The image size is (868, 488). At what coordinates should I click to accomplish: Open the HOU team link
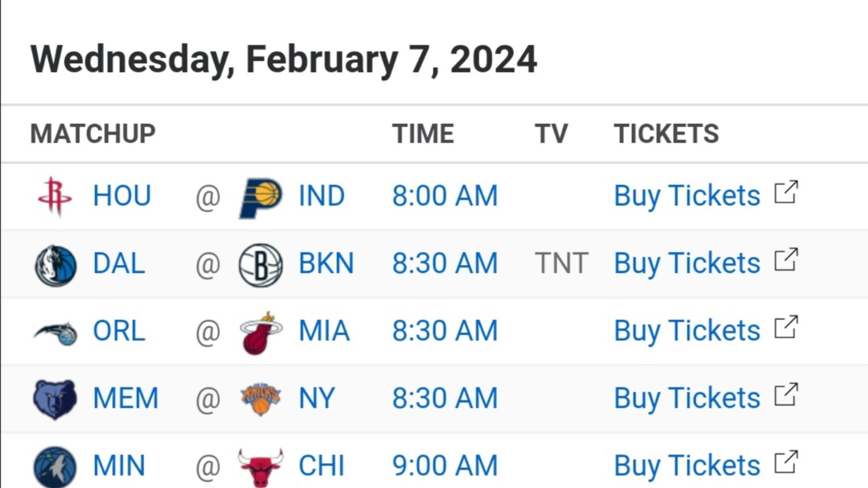tap(122, 196)
